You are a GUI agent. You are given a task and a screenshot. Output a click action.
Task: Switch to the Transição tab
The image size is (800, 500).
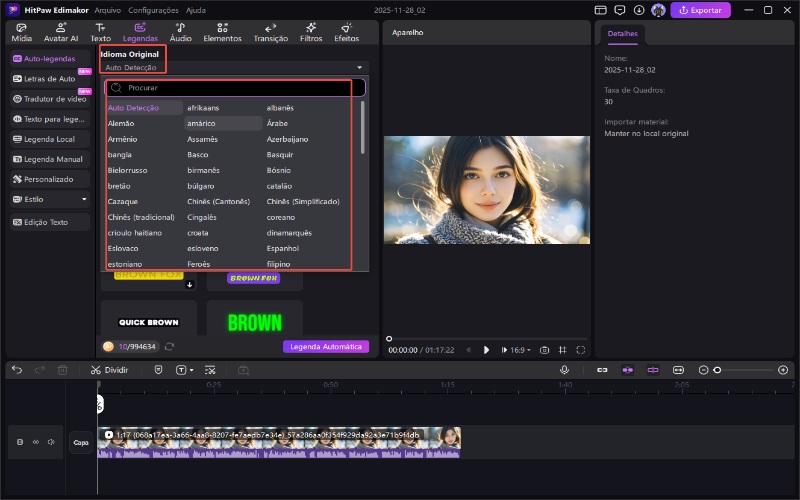[270, 31]
